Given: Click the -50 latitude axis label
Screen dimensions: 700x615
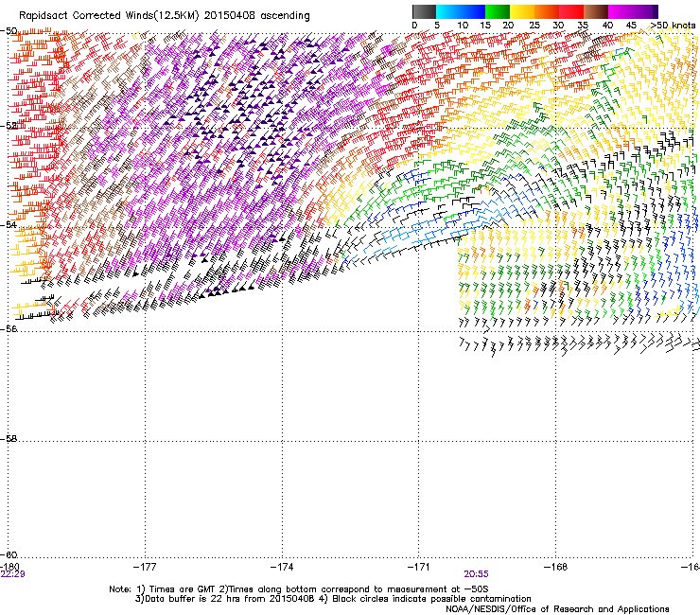Looking at the screenshot, I should pos(9,31).
